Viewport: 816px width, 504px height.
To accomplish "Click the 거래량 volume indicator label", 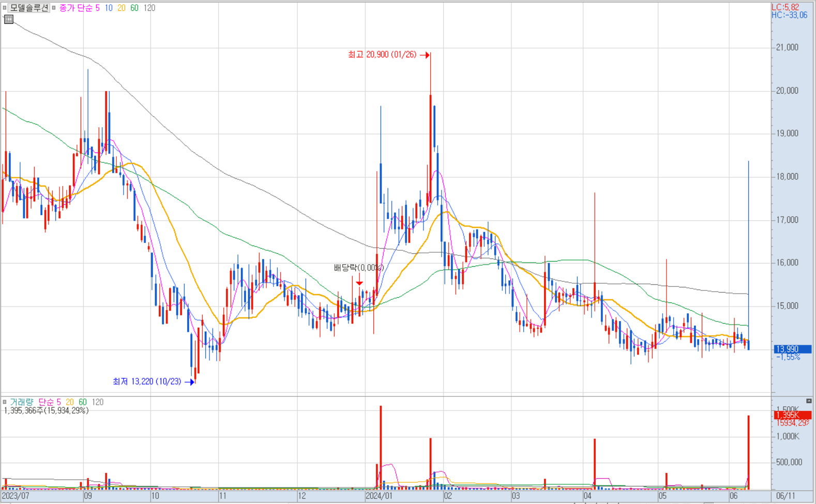I will click(22, 402).
